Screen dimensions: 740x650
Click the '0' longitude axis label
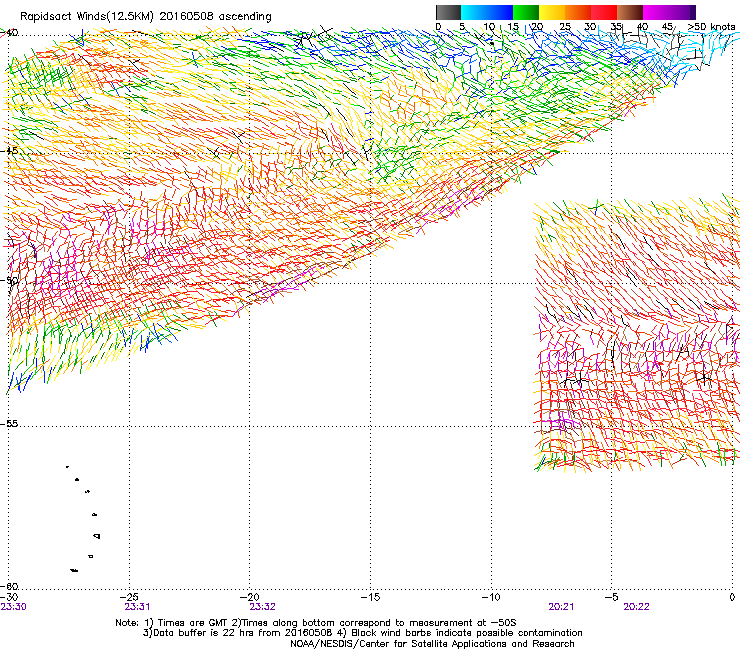coord(732,597)
